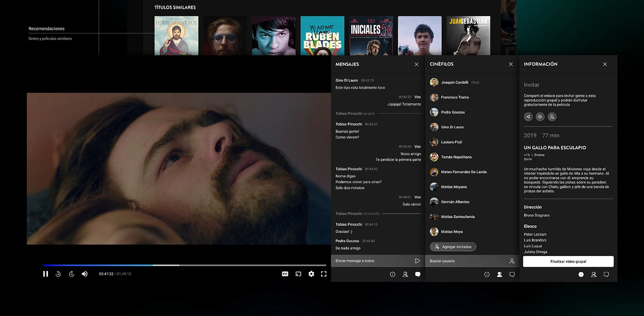Enter fullscreen mode
This screenshot has width=644, height=316.
pyautogui.click(x=324, y=274)
